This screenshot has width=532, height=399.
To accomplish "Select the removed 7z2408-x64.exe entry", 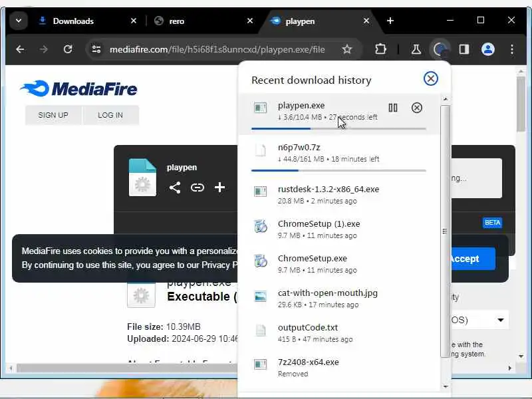I will (x=338, y=368).
